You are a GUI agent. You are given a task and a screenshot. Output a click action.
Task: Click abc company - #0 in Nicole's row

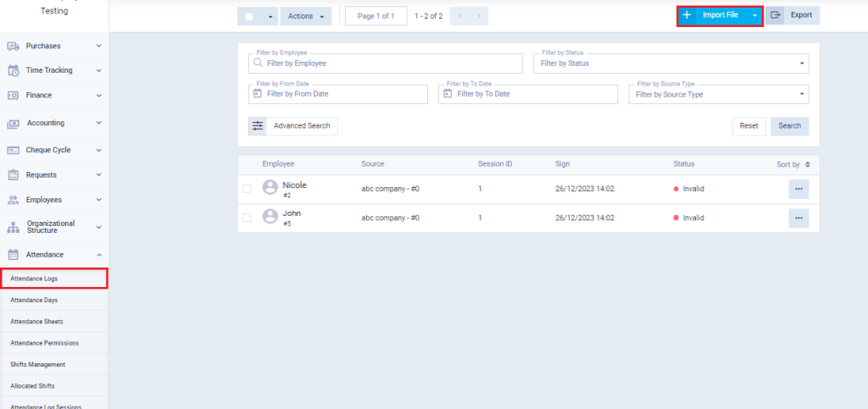pos(390,189)
